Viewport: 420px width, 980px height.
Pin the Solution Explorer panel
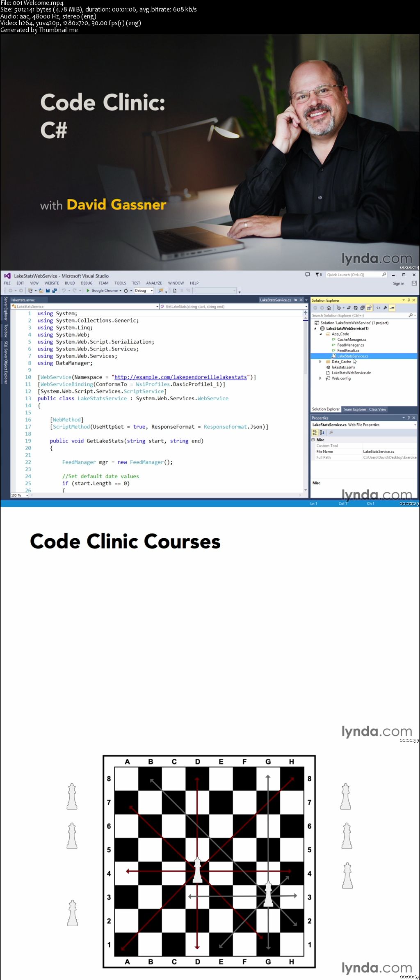pyautogui.click(x=409, y=300)
